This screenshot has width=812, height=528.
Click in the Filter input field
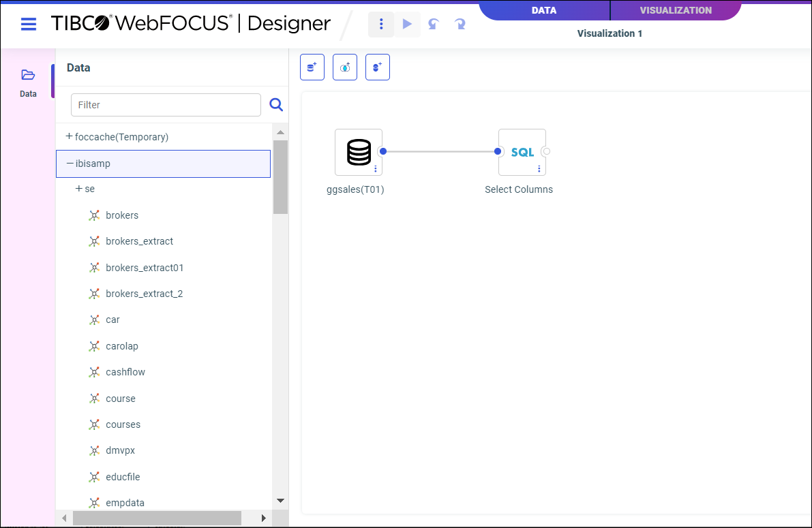166,104
